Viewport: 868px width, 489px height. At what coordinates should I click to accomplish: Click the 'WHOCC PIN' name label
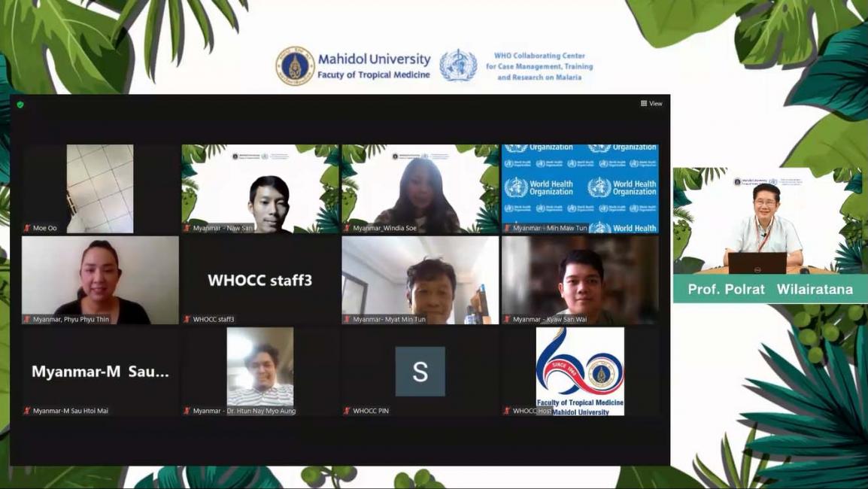coord(371,411)
